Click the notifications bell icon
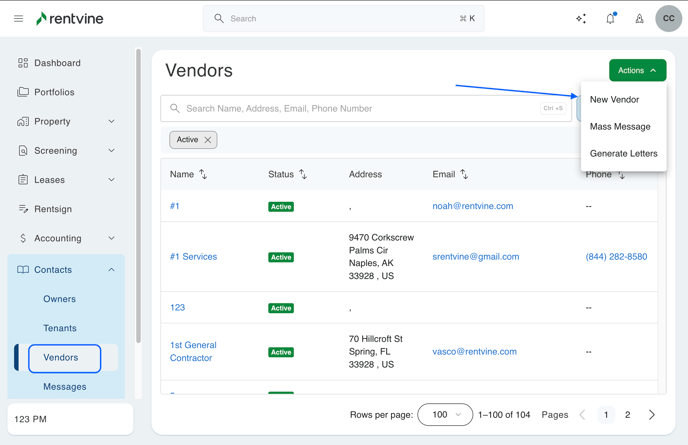 click(x=610, y=19)
